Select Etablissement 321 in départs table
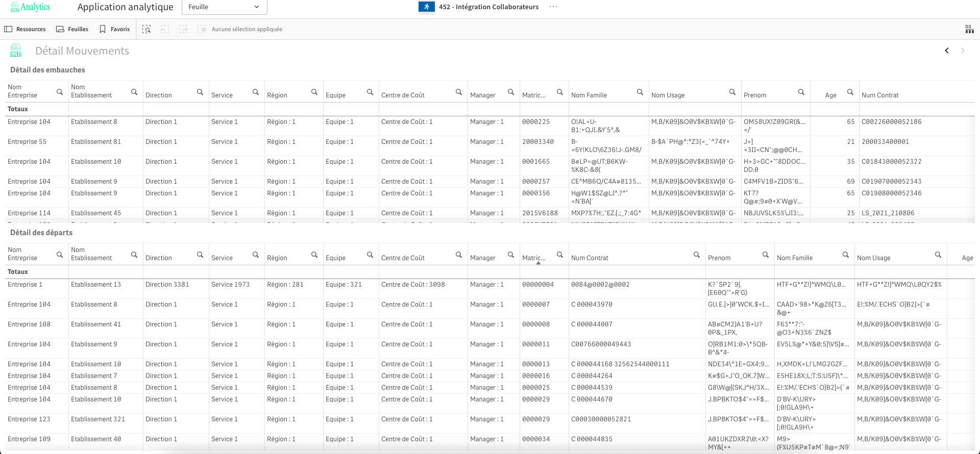Screen dimensions: 980x454 click(97, 419)
